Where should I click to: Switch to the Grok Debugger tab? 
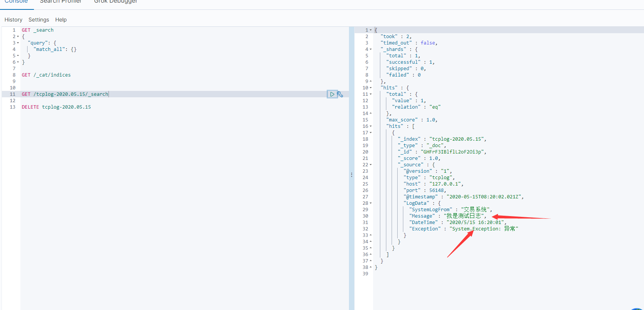click(115, 2)
